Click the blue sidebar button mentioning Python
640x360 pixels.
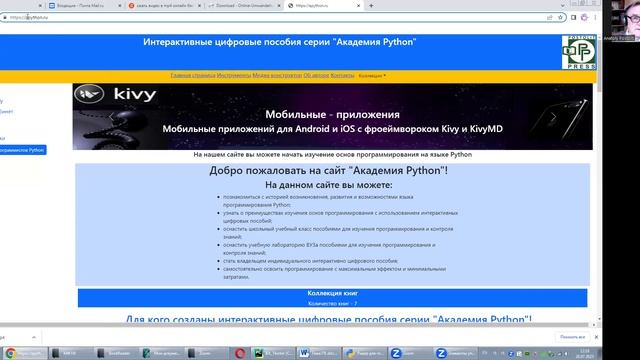[23, 150]
